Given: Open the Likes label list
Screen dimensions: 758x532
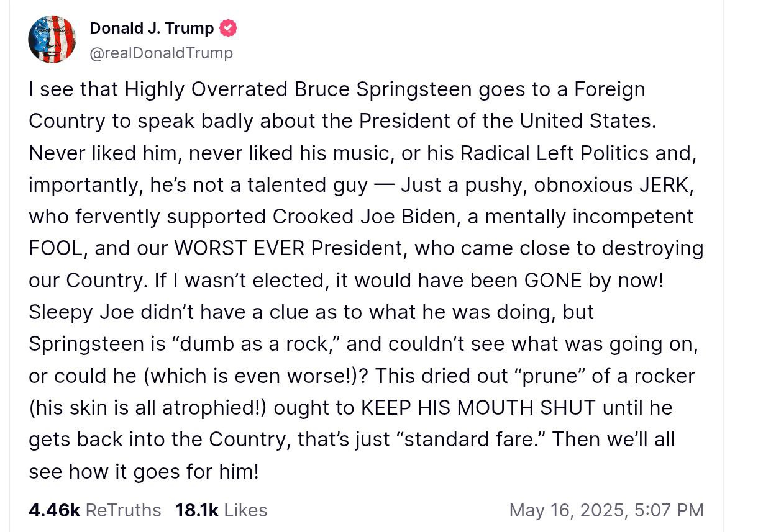Looking at the screenshot, I should (245, 510).
